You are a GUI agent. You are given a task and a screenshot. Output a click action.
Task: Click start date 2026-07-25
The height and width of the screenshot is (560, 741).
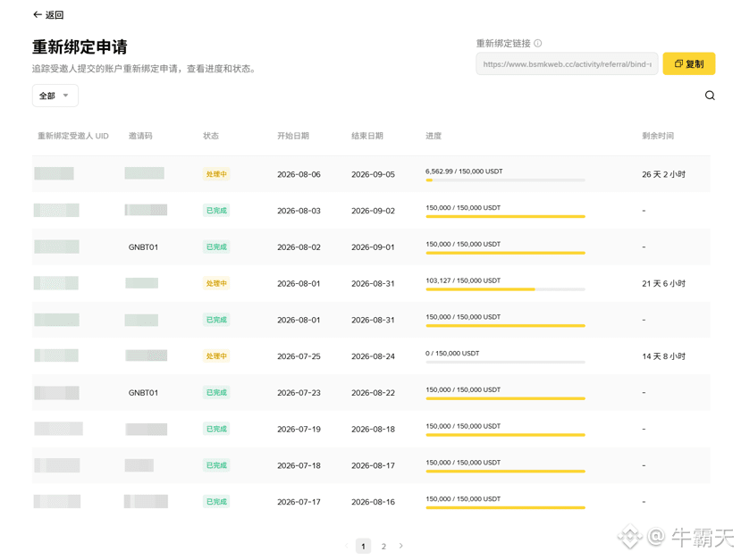pyautogui.click(x=299, y=356)
